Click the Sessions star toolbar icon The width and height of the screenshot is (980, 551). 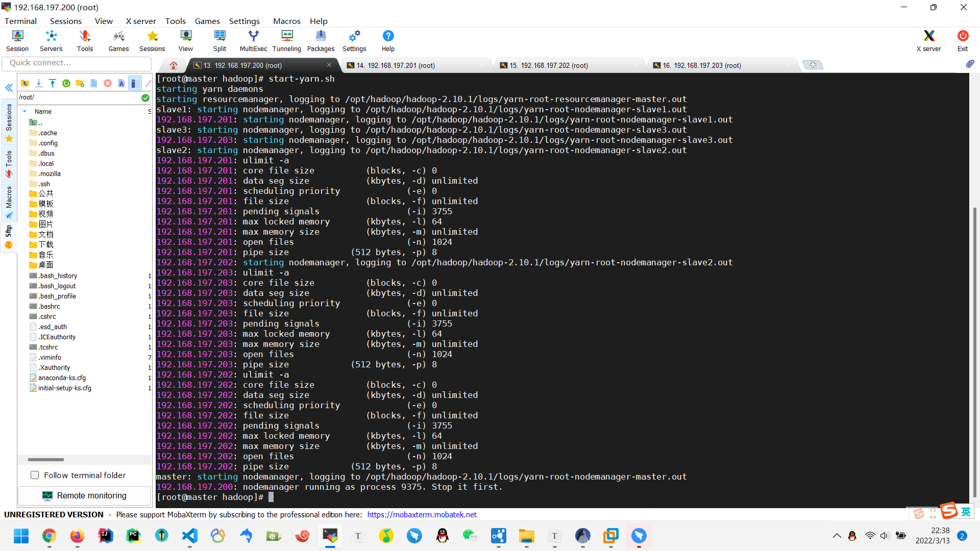click(152, 41)
